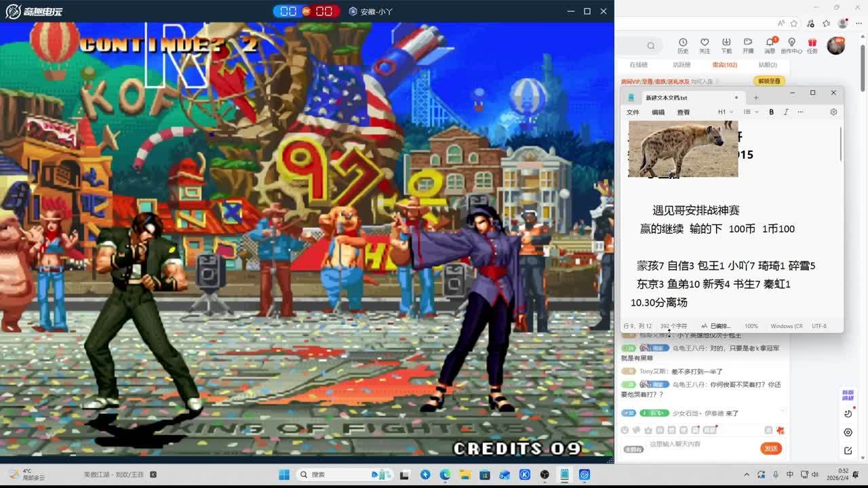Click the taskbar search box
The height and width of the screenshot is (488, 868).
pos(346,474)
